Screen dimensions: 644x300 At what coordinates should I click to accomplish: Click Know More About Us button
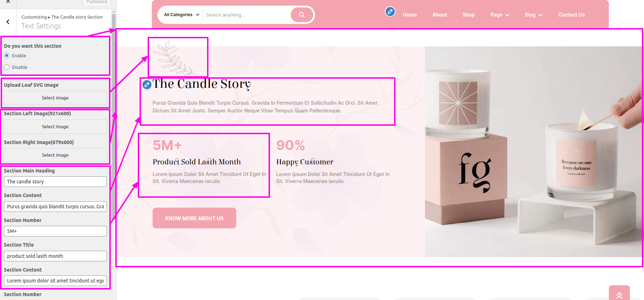pos(194,218)
